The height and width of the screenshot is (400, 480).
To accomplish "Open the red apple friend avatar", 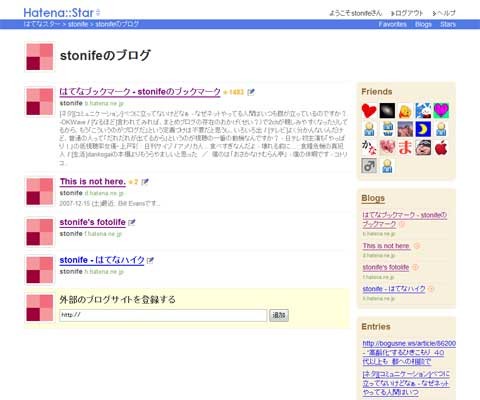I will pos(441,148).
